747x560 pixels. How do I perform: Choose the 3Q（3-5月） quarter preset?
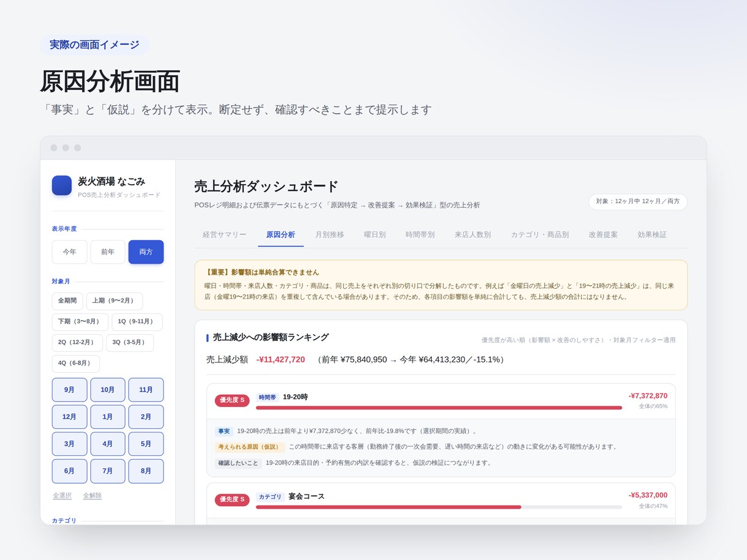tap(130, 343)
